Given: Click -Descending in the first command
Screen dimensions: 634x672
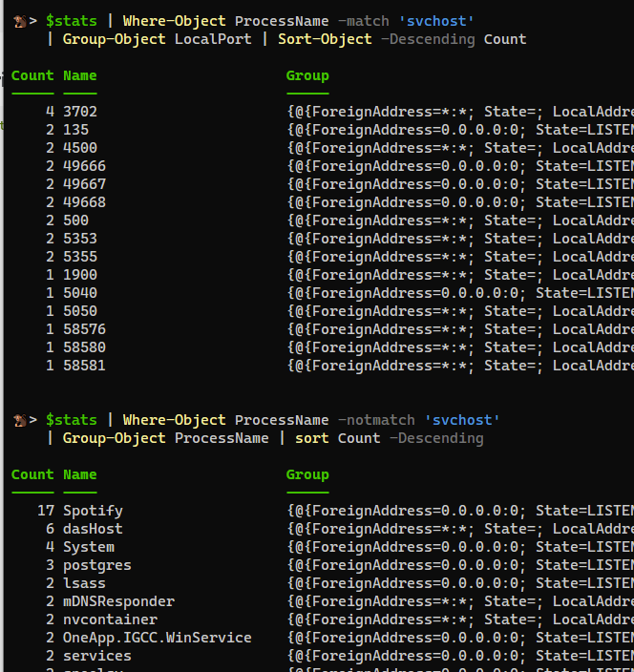Looking at the screenshot, I should point(428,39).
